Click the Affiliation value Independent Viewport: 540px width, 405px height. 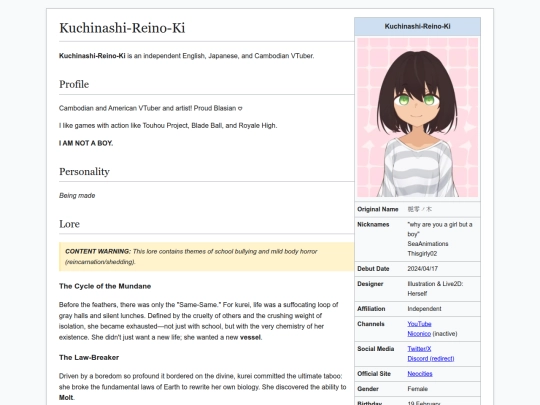point(424,309)
